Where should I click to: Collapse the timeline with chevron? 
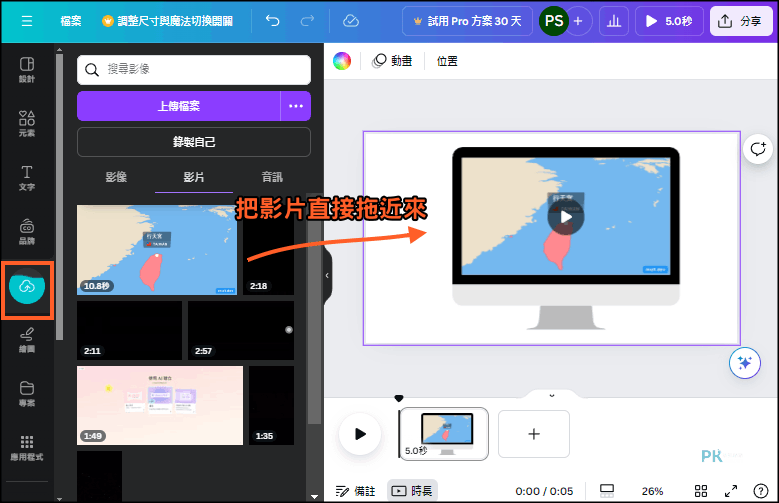coord(551,396)
